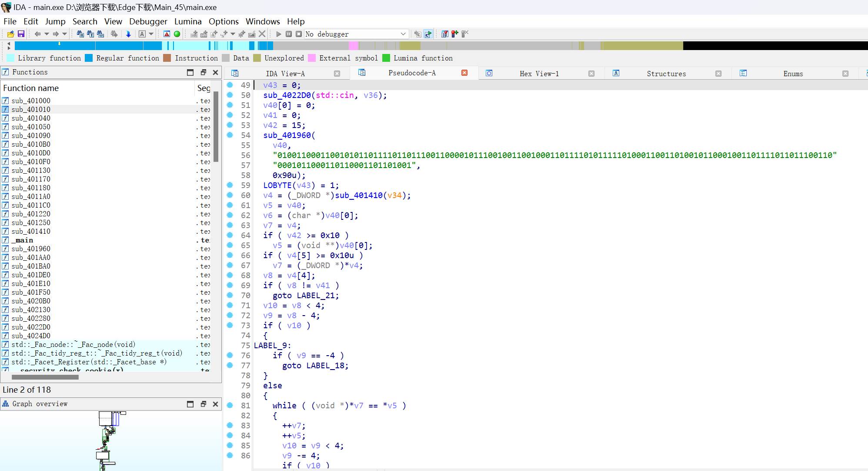Image resolution: width=868 pixels, height=471 pixels.
Task: Click the binoculars text search icon
Action: click(90, 34)
